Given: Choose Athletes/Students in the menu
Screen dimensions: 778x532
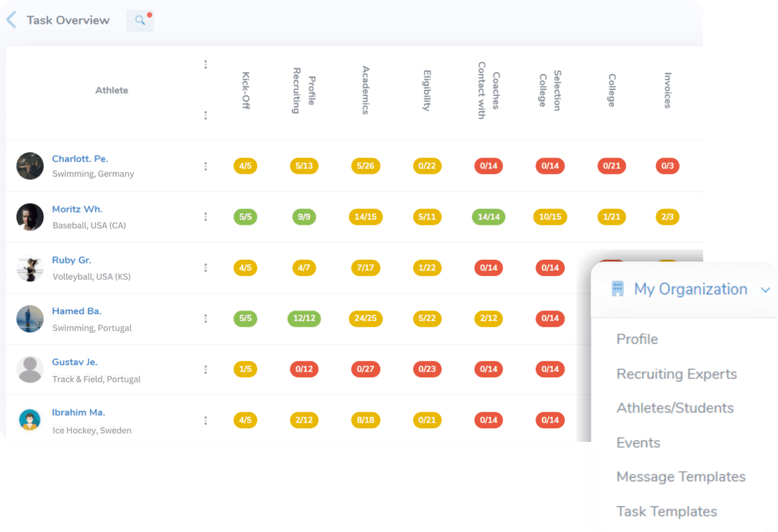Looking at the screenshot, I should pyautogui.click(x=675, y=408).
